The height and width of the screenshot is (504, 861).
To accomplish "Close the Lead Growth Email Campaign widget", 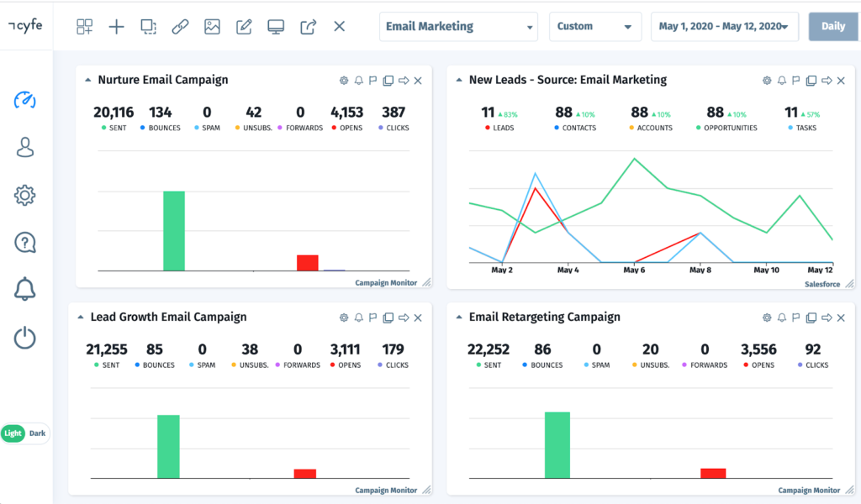I will coord(418,318).
